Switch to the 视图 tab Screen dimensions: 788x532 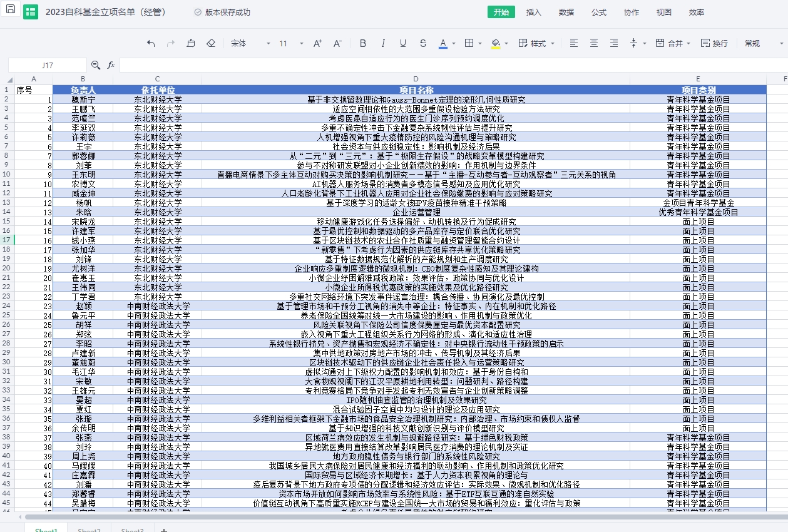(x=664, y=13)
